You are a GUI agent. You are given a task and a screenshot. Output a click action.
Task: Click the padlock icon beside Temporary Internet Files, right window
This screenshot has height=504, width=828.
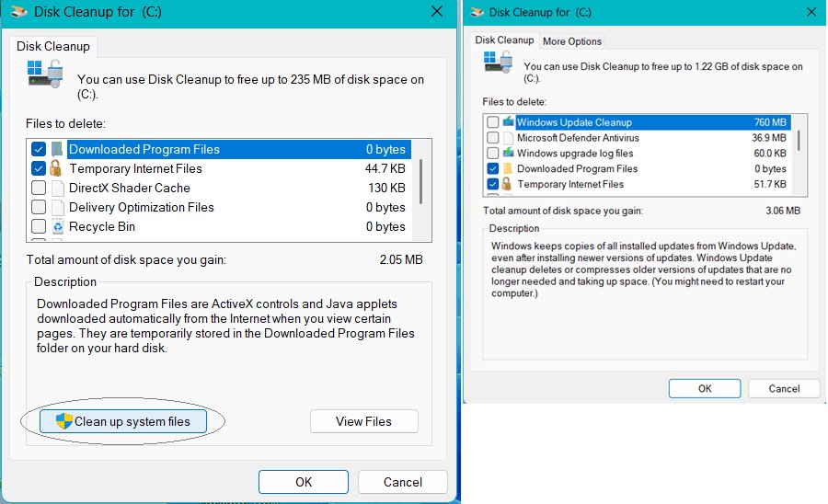[x=506, y=184]
